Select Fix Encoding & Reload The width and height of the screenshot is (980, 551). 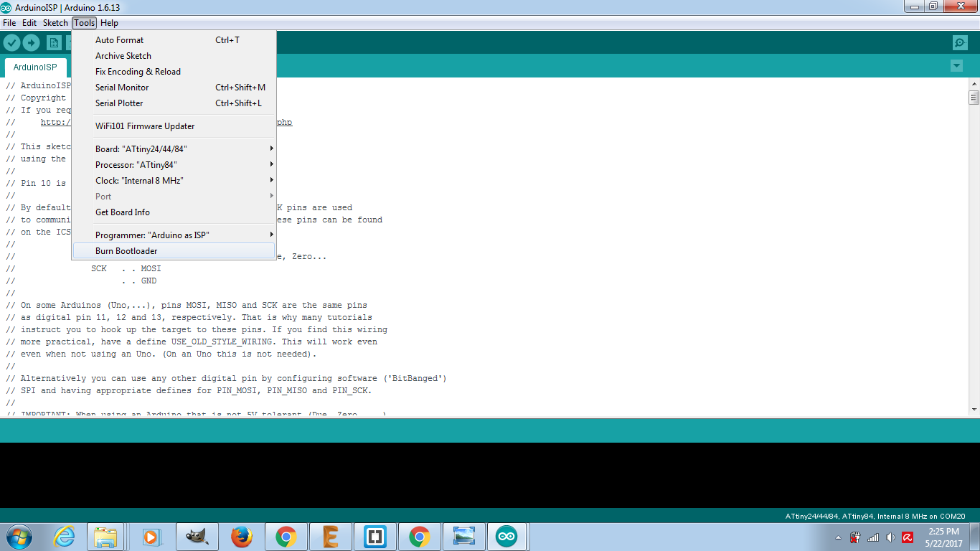[174, 72]
